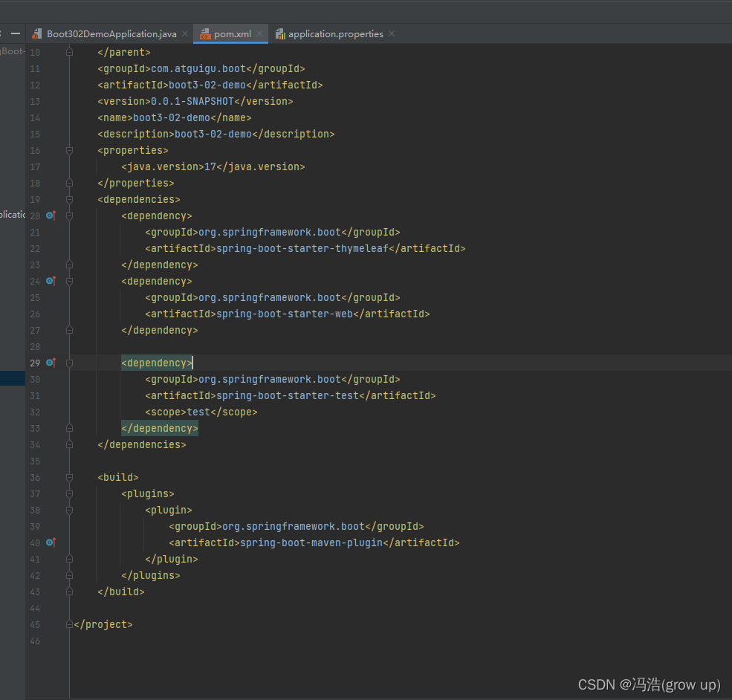Click the gutter bean icon on line 40
This screenshot has height=700, width=732.
pyautogui.click(x=51, y=542)
